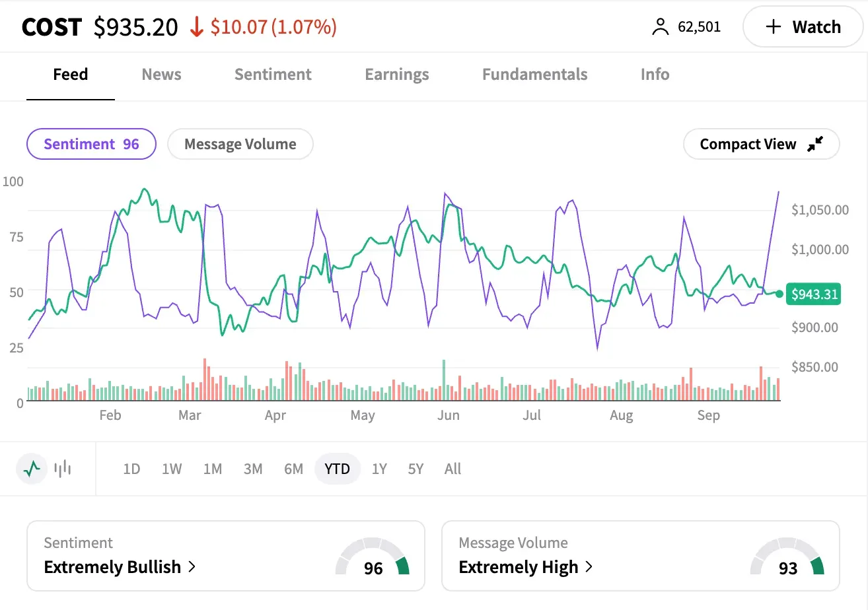View the Fundamentals tab
The width and height of the screenshot is (868, 610).
click(x=534, y=74)
